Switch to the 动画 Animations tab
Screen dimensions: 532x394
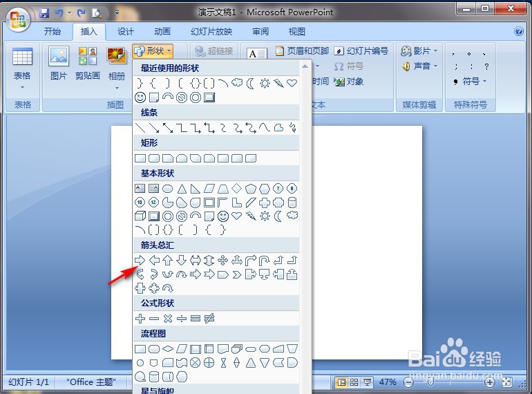(x=162, y=32)
